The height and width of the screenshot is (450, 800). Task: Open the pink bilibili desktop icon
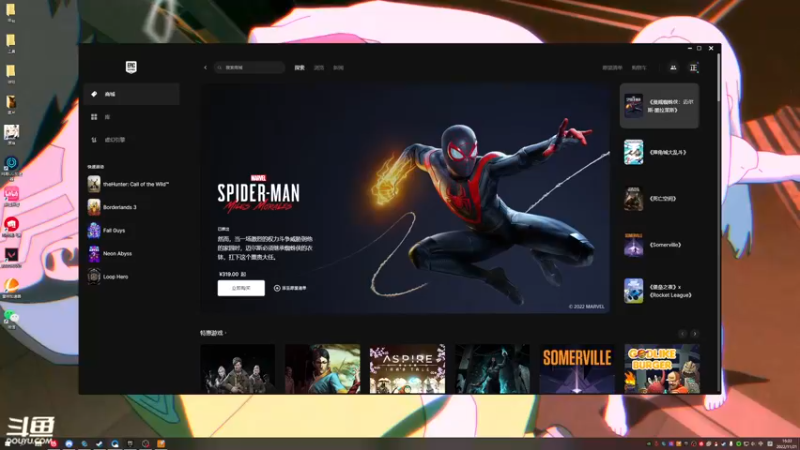11,195
